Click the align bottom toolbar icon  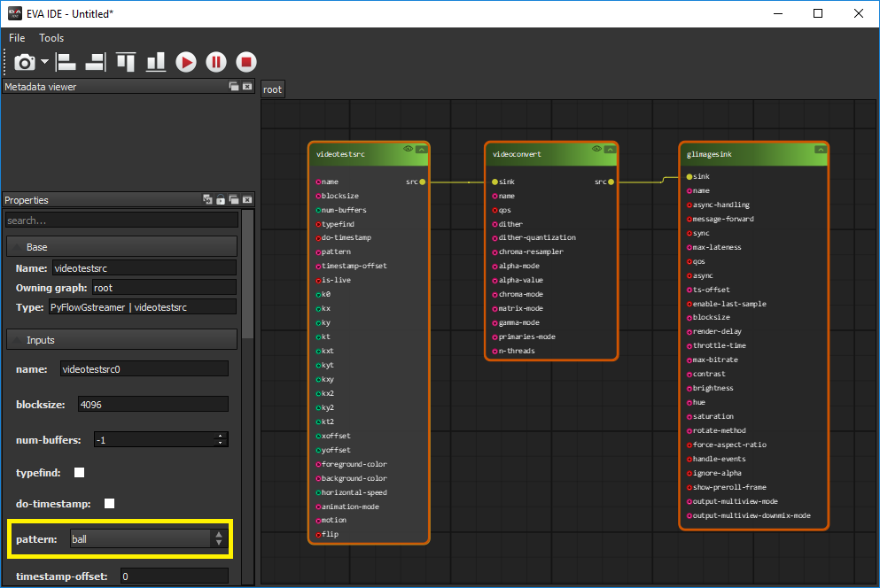[x=156, y=62]
